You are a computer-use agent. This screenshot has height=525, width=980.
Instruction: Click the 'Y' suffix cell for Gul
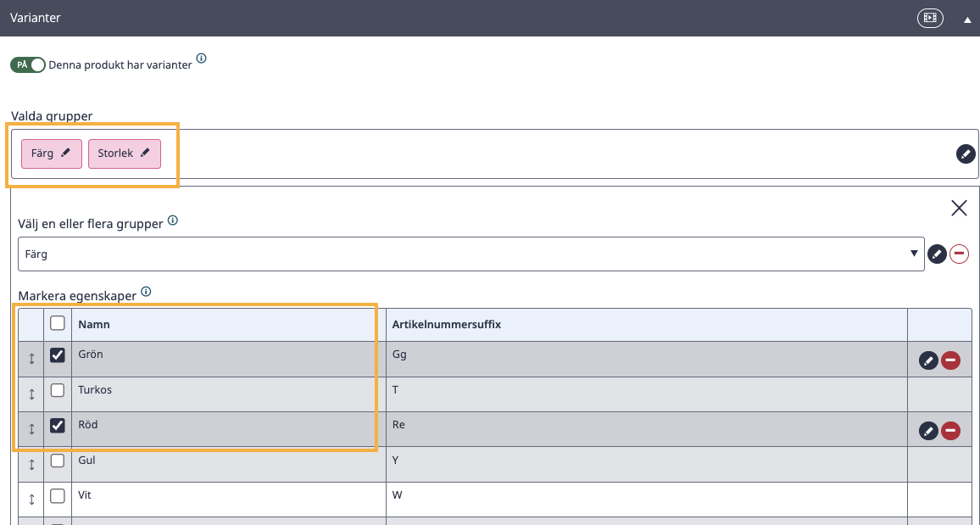point(647,464)
